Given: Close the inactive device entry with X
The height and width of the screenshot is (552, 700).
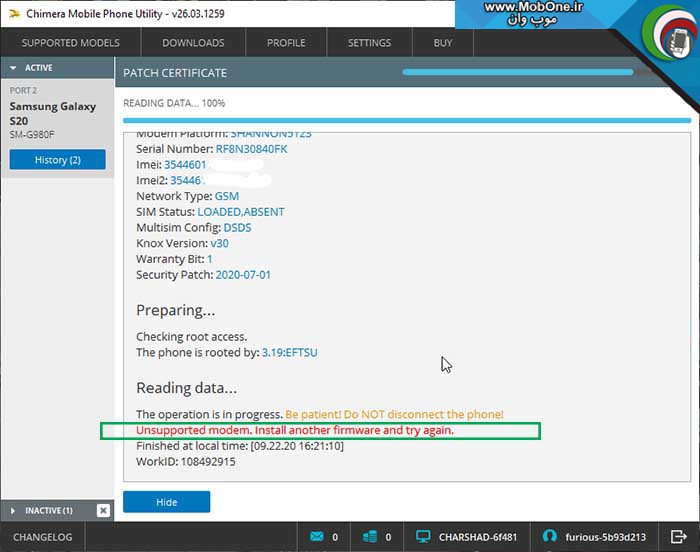Looking at the screenshot, I should pyautogui.click(x=103, y=510).
